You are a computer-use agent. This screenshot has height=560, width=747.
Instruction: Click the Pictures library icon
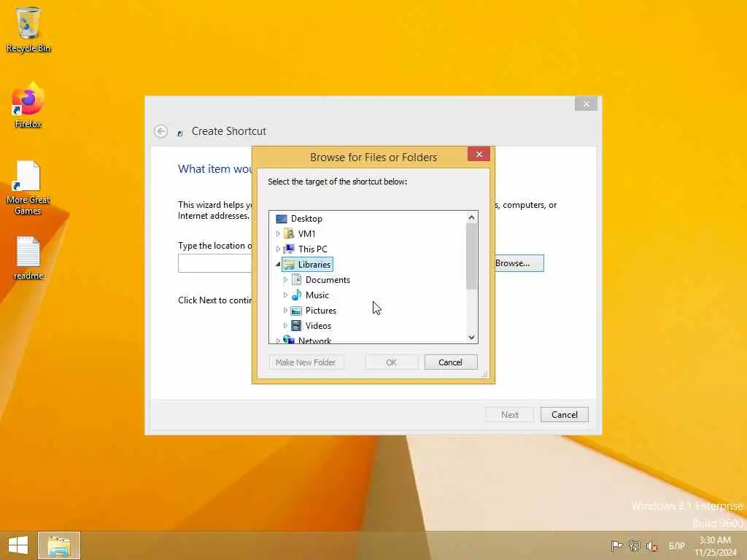tap(296, 311)
